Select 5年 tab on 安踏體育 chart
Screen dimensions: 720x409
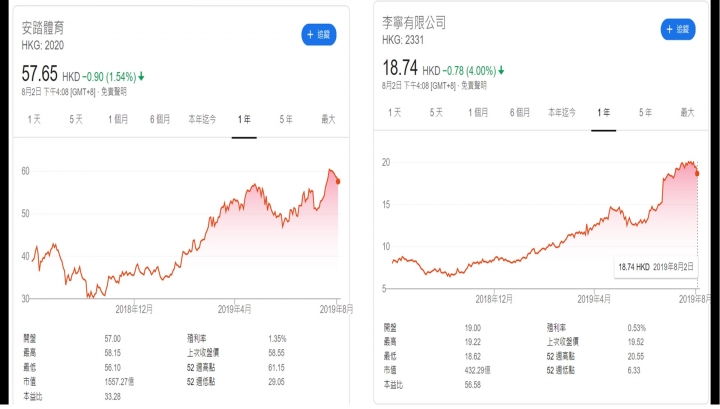coord(286,120)
